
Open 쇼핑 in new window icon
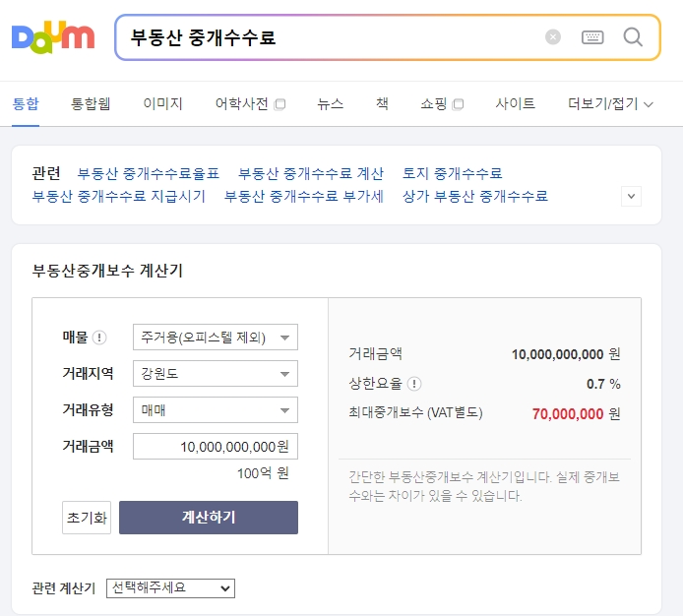458,104
